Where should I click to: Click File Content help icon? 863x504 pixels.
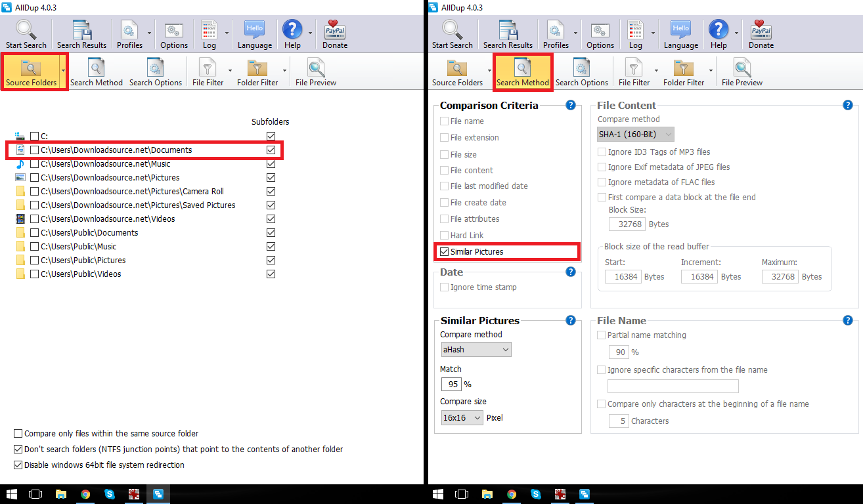pyautogui.click(x=848, y=105)
